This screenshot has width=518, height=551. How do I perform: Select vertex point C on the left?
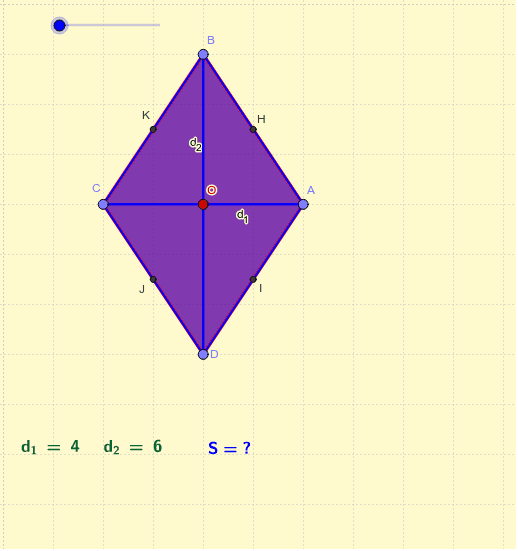tap(103, 205)
